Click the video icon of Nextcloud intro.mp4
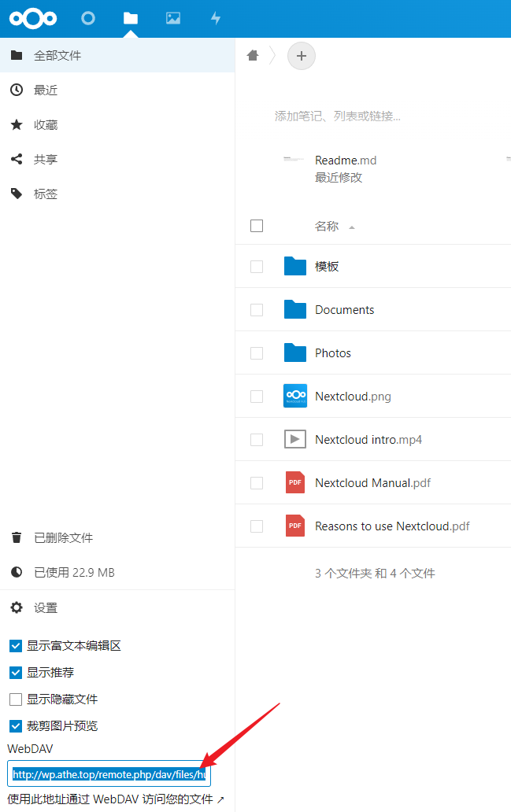 [295, 439]
